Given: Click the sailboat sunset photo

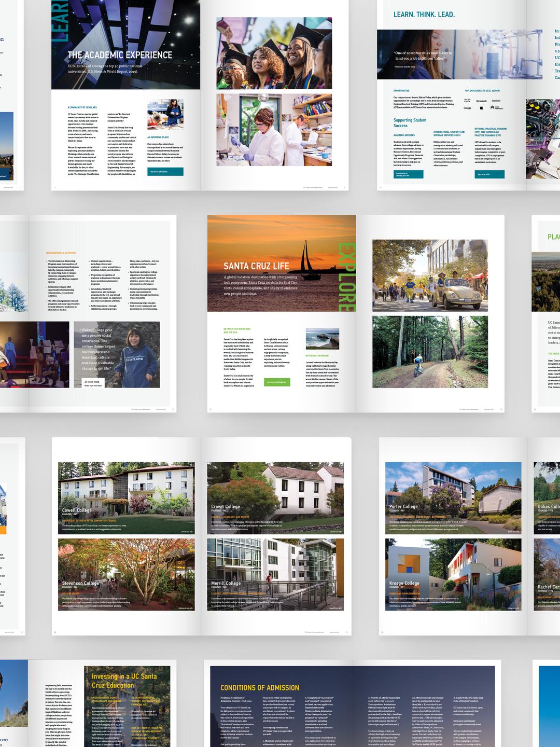Looking at the screenshot, I should coord(282,264).
